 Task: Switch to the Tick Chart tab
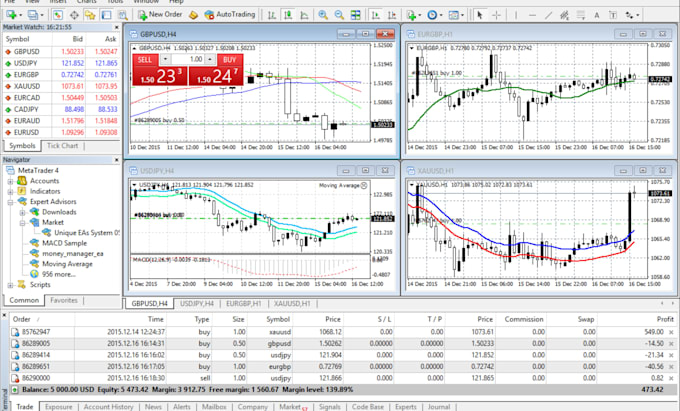coord(62,146)
